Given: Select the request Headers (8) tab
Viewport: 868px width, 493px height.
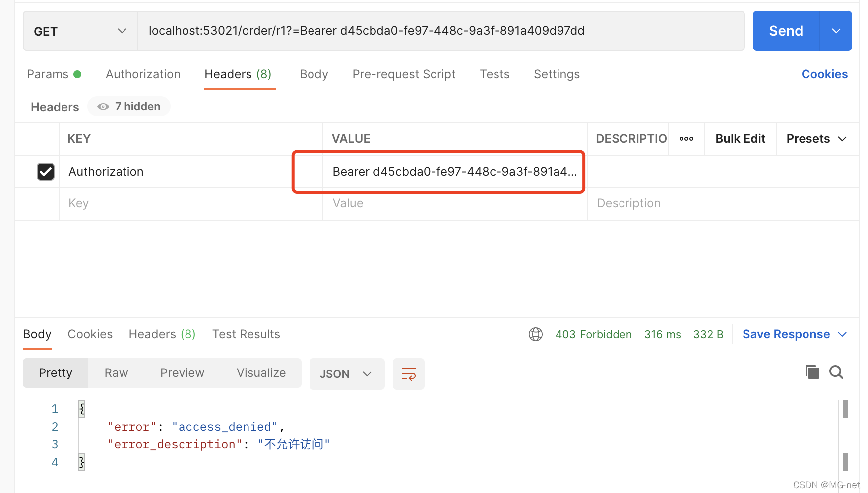Looking at the screenshot, I should [x=238, y=74].
